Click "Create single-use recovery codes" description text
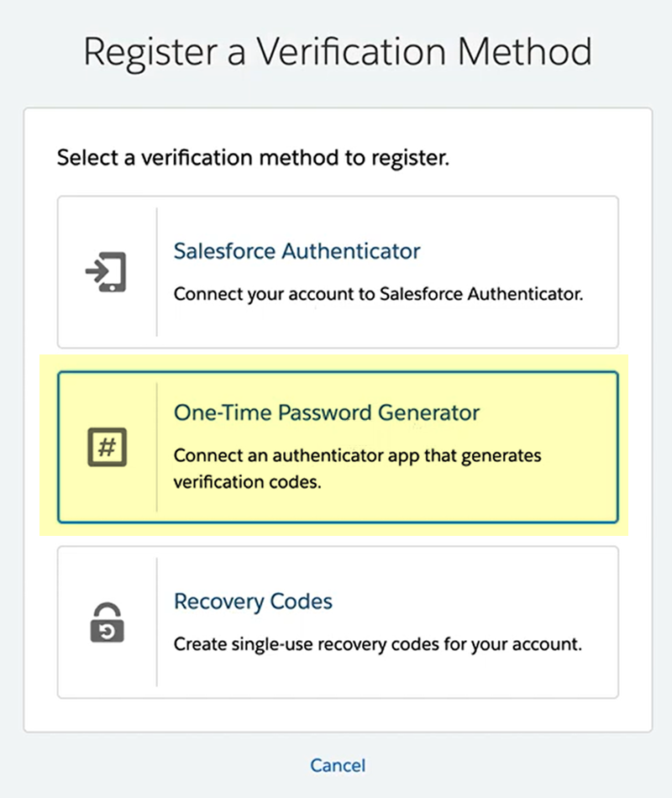This screenshot has width=672, height=798. tap(377, 645)
